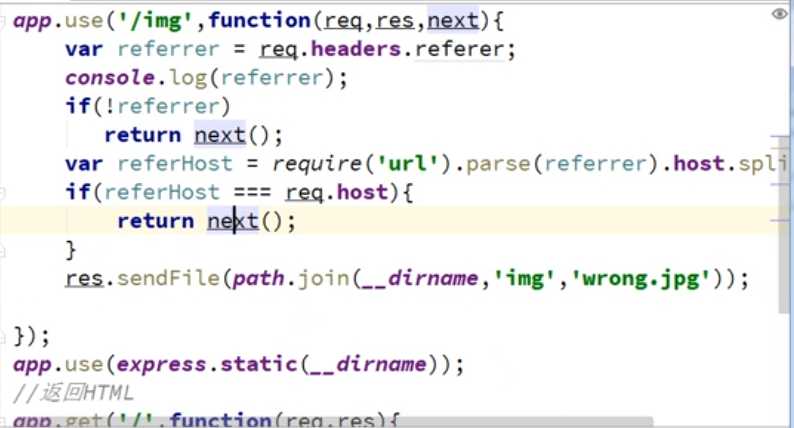The width and height of the screenshot is (794, 428).
Task: Click the eye inspection icon in the top-right corner
Action: pos(780,14)
